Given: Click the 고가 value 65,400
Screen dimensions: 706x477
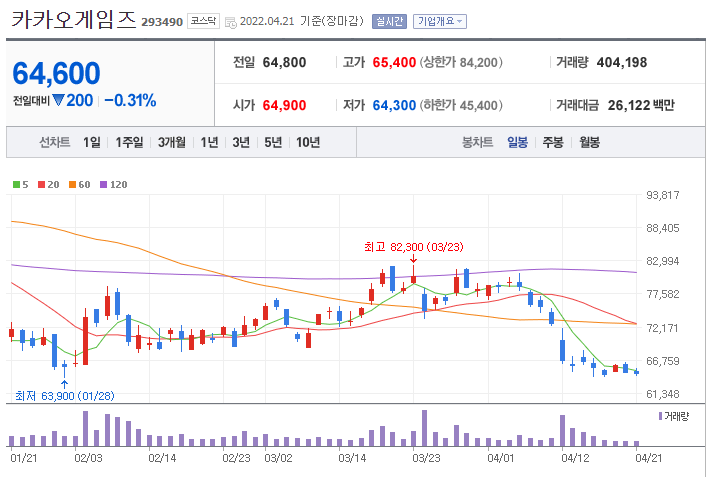Looking at the screenshot, I should [x=394, y=62].
